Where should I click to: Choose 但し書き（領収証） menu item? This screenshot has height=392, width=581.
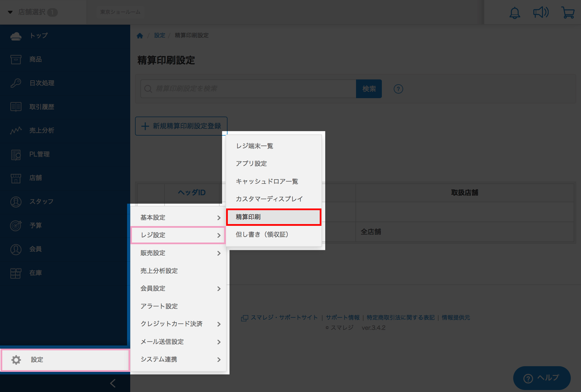[274, 235]
